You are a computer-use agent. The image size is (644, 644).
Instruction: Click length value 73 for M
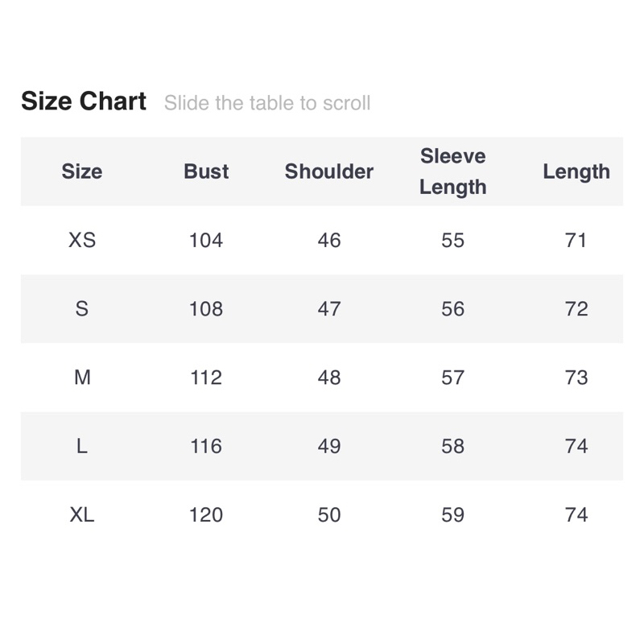[576, 378]
